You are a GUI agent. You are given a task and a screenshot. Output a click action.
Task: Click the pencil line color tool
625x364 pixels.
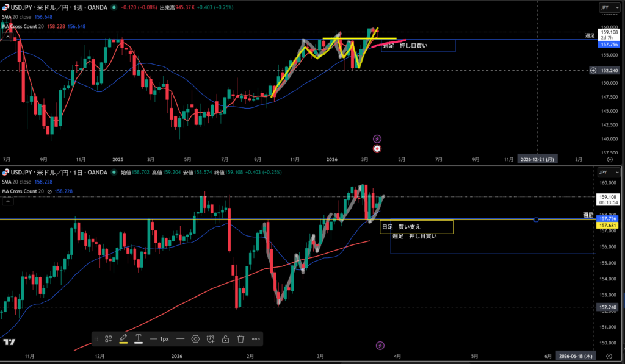[x=123, y=337]
